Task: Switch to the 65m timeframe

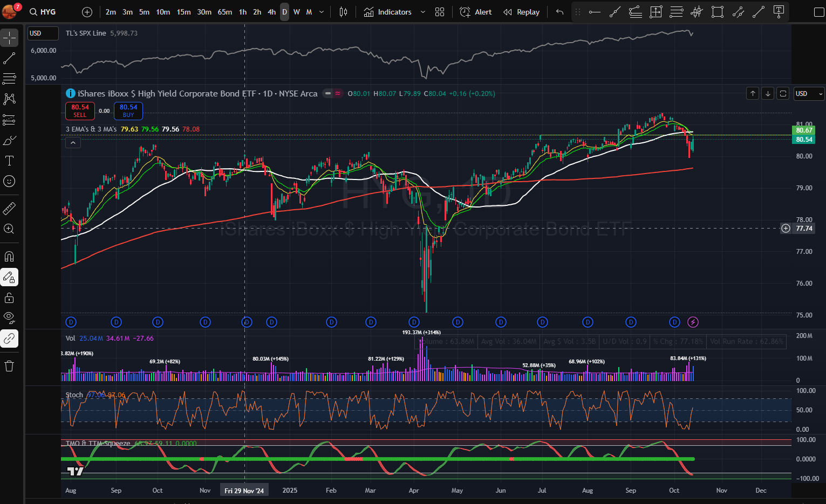Action: pos(225,12)
